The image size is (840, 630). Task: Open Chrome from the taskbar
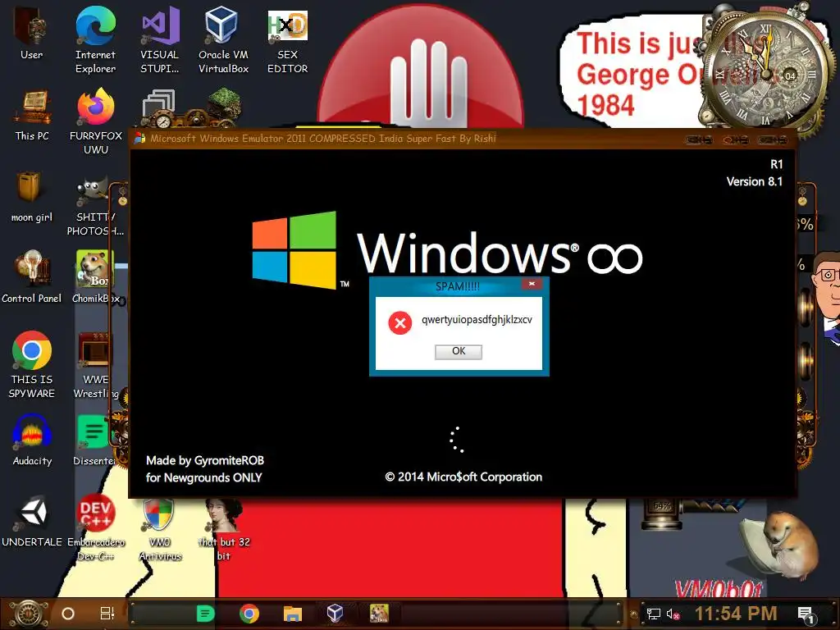coord(249,614)
